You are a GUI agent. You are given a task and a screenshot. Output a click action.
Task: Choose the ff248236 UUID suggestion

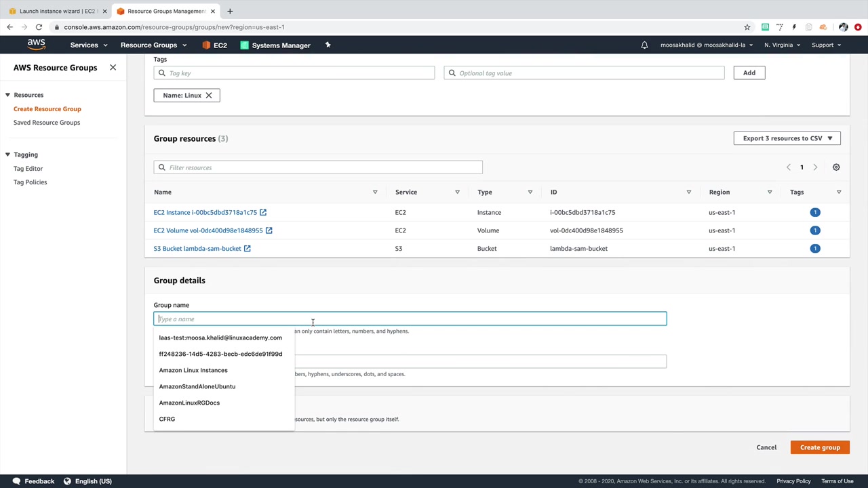[x=220, y=354]
